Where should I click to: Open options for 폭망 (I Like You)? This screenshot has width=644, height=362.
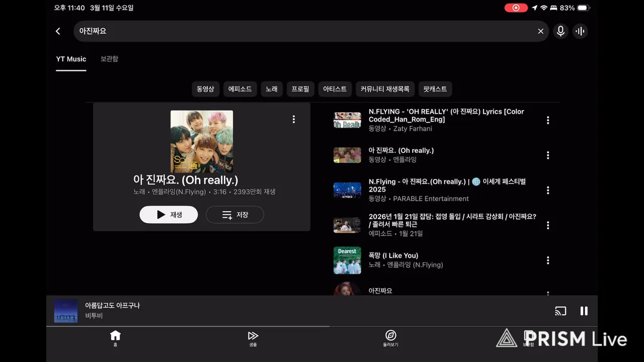tap(548, 260)
